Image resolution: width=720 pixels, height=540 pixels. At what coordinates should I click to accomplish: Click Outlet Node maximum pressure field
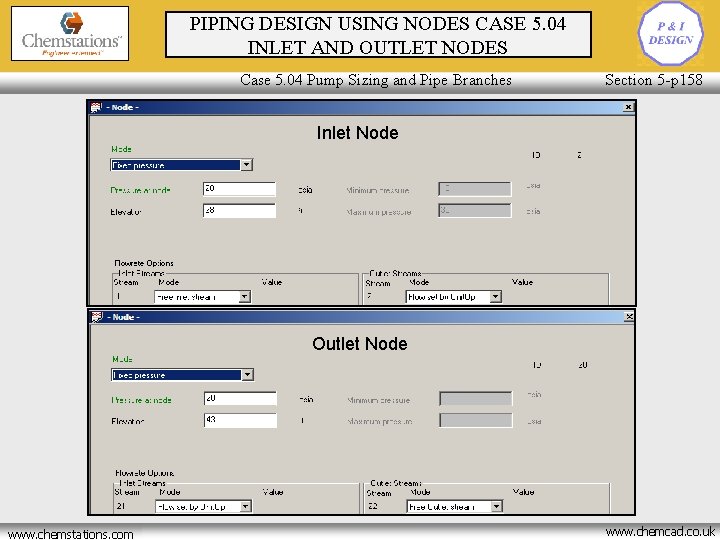(476, 420)
